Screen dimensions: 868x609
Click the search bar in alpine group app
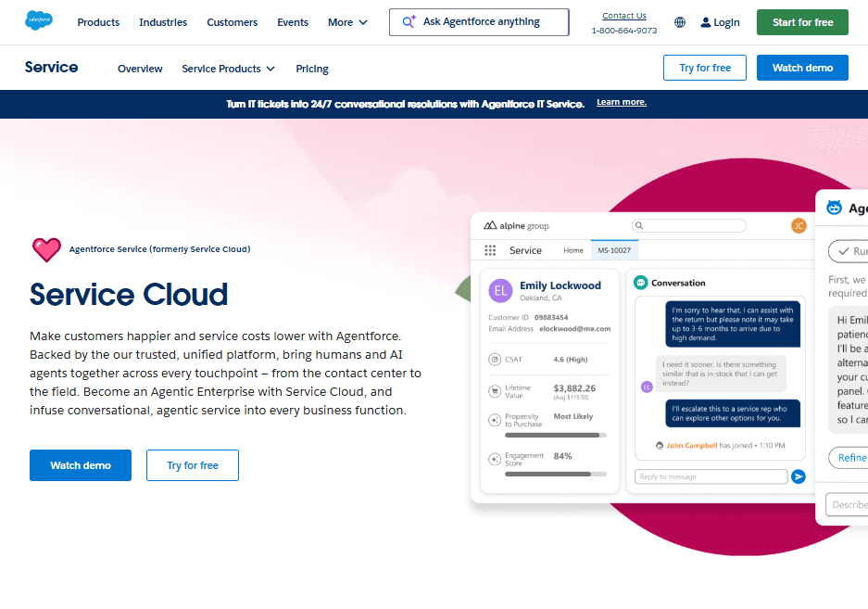(688, 225)
